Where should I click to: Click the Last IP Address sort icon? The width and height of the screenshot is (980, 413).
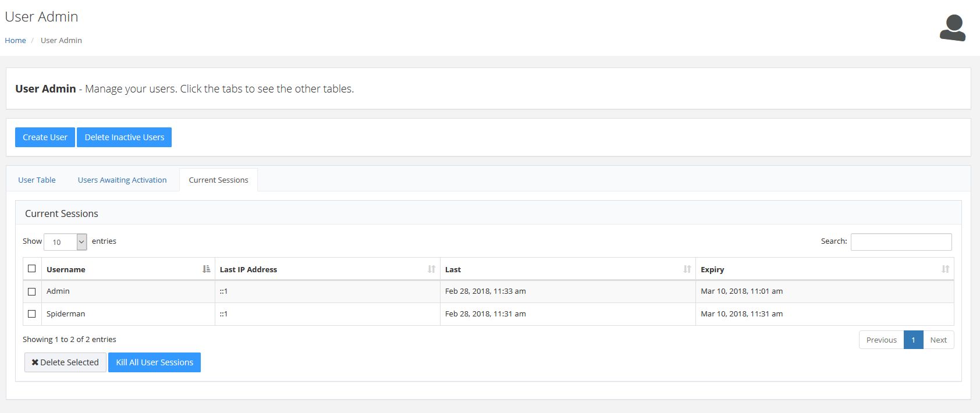click(431, 269)
